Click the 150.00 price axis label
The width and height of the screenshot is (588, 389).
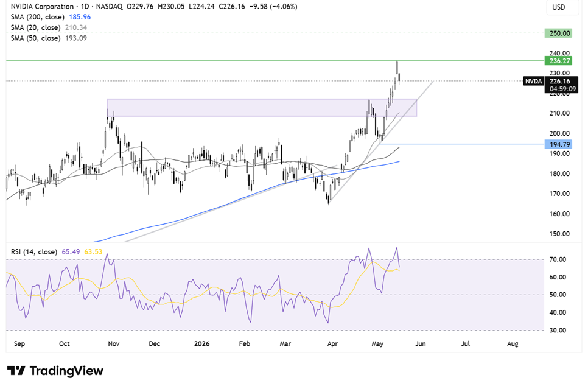pos(559,234)
